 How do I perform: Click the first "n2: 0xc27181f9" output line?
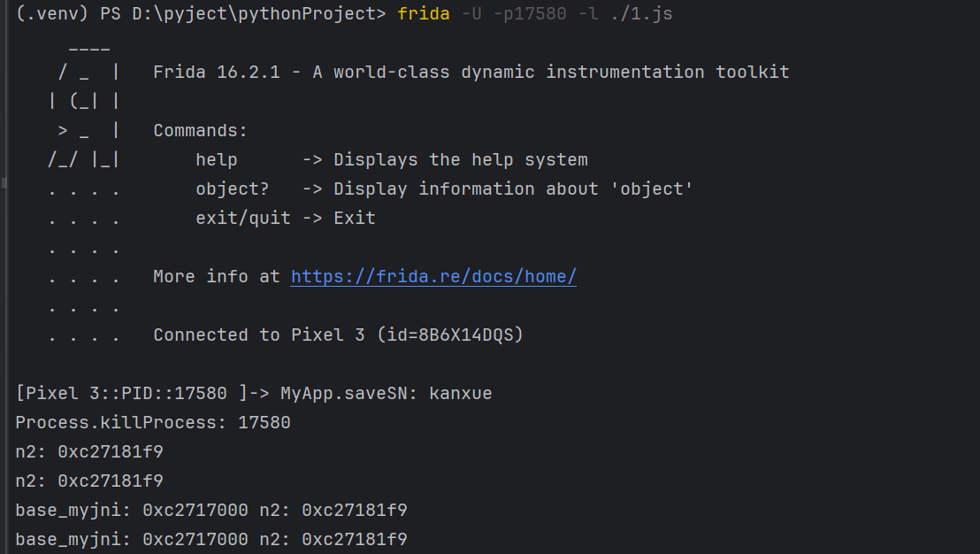pyautogui.click(x=89, y=452)
